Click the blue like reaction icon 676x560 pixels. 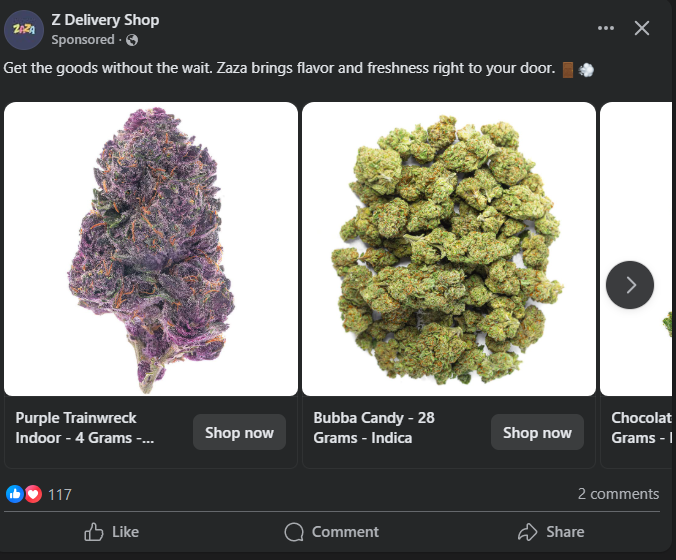pyautogui.click(x=15, y=494)
